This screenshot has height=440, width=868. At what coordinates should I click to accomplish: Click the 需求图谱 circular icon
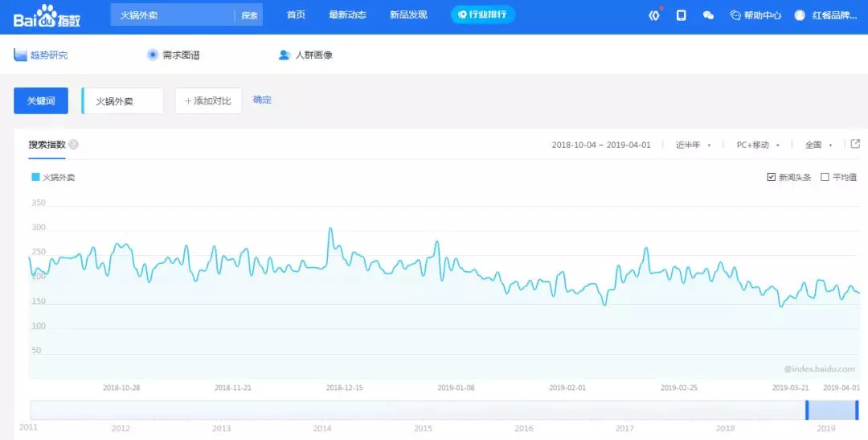pyautogui.click(x=153, y=55)
